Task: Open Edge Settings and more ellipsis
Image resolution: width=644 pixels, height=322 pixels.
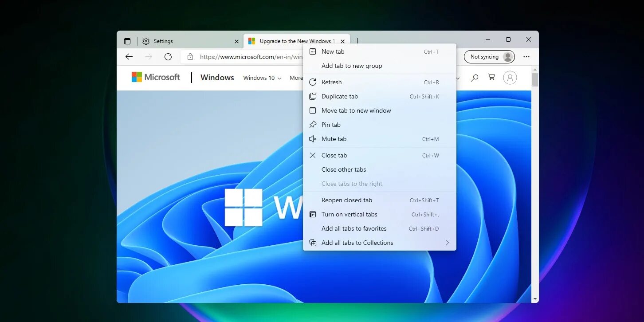Action: 526,57
